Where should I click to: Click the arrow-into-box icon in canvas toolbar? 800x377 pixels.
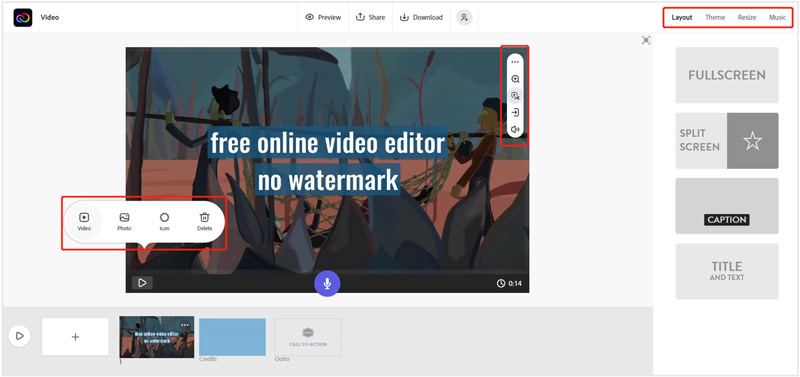(515, 113)
